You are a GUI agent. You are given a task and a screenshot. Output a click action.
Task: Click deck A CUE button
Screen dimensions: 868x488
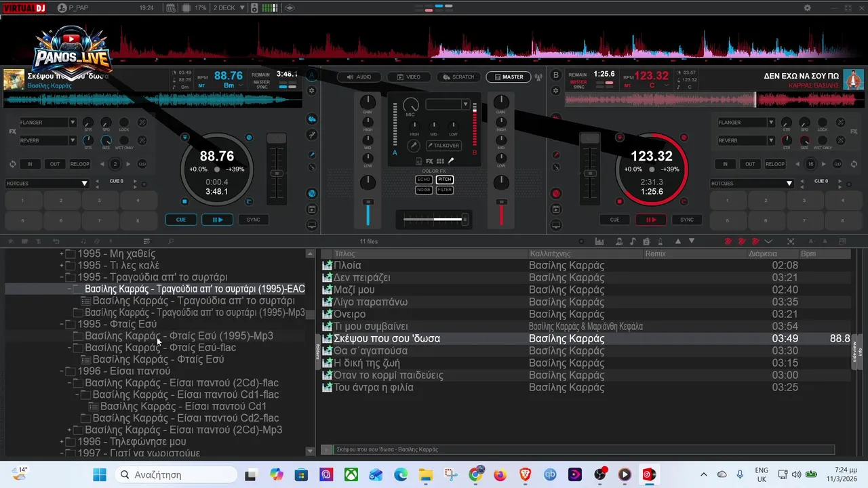[x=181, y=220]
